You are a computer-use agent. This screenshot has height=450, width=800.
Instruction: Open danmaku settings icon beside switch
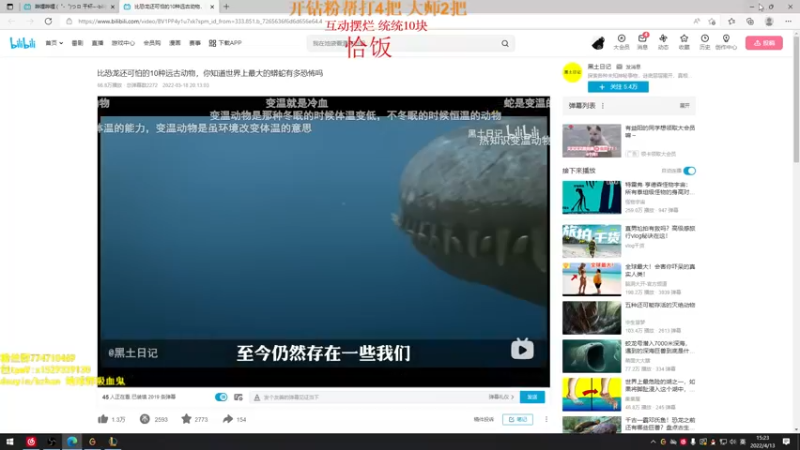point(238,397)
